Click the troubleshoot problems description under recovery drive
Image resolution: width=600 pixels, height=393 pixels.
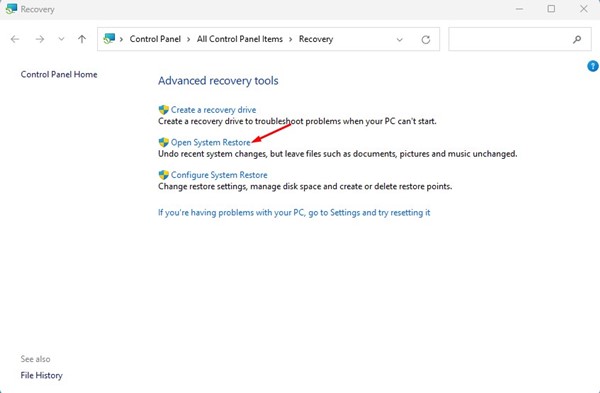click(297, 121)
